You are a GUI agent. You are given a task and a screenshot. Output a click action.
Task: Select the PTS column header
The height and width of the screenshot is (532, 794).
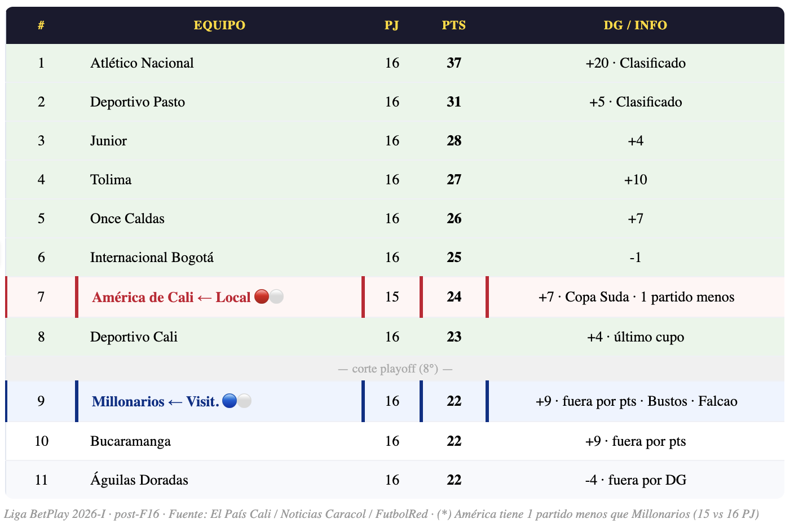[454, 25]
